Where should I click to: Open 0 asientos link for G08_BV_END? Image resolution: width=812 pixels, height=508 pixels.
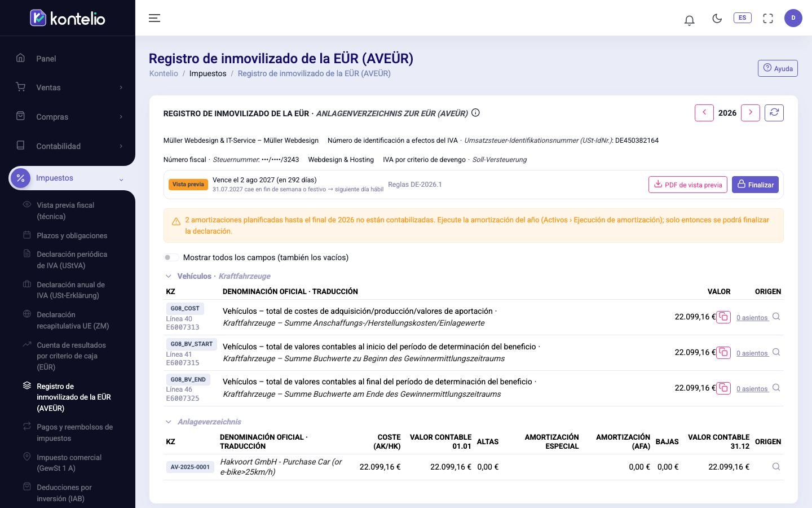752,389
